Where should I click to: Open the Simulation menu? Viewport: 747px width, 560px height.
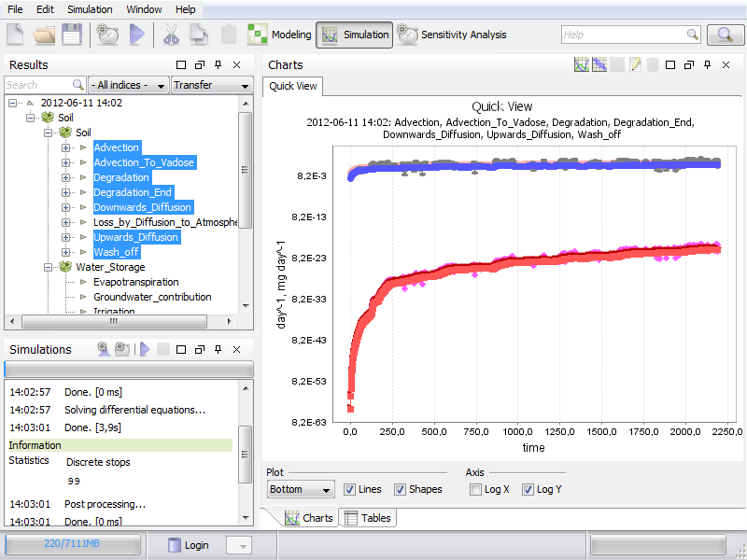tap(90, 9)
